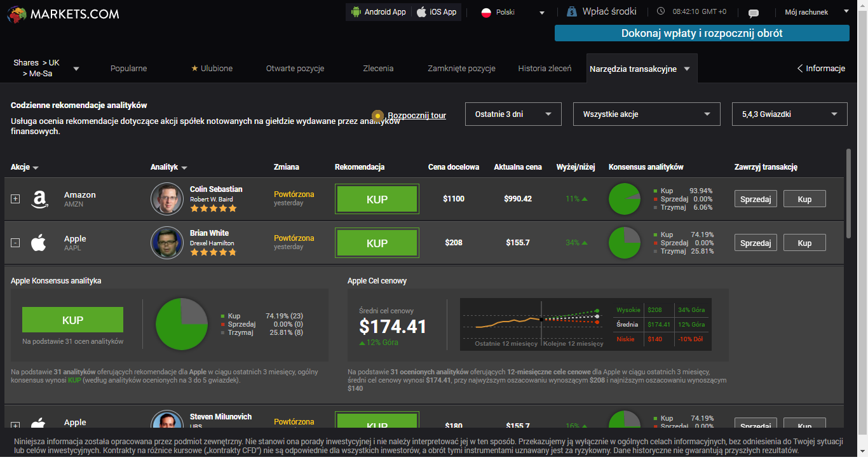Click the clock icon next to time
868x469 pixels.
click(x=661, y=11)
